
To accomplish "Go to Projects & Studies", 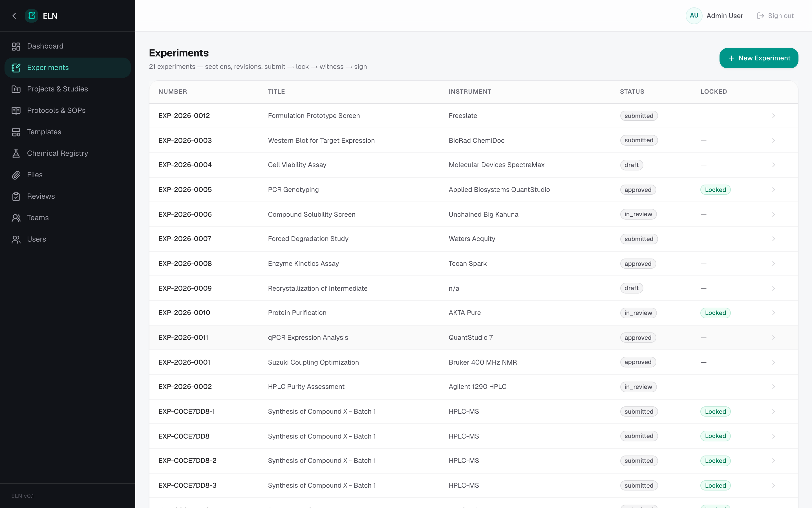I will coord(67,89).
